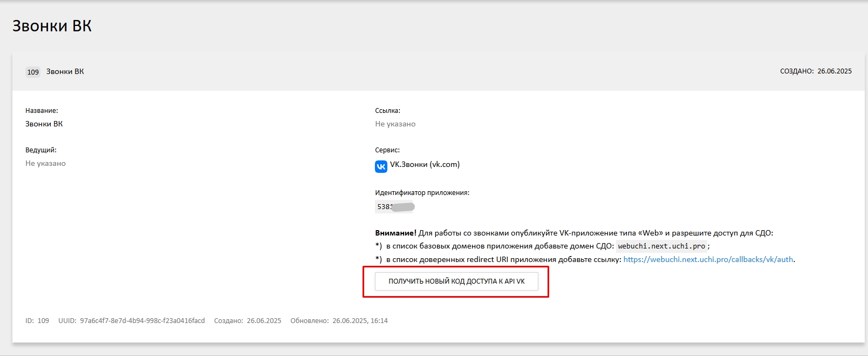Click the Сервис: label
868x356 pixels.
pos(387,150)
